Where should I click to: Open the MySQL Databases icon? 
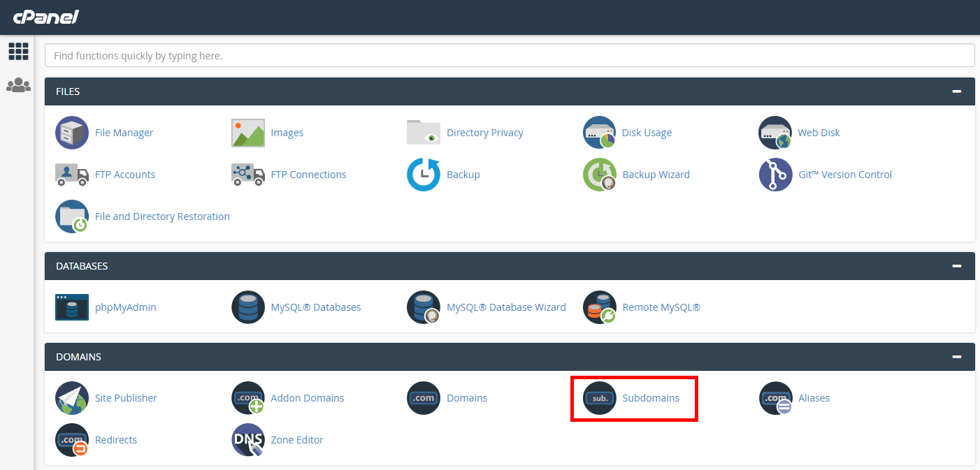[248, 307]
